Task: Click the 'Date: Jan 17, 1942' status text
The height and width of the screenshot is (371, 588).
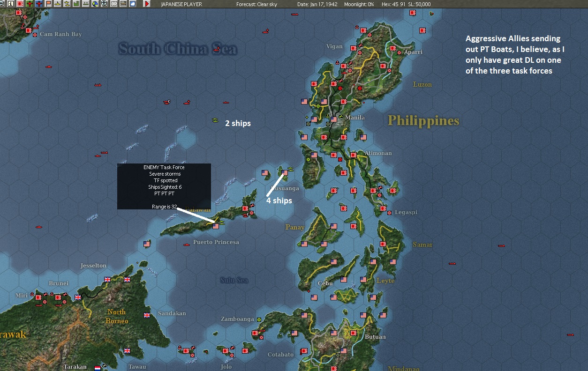Action: click(x=317, y=4)
